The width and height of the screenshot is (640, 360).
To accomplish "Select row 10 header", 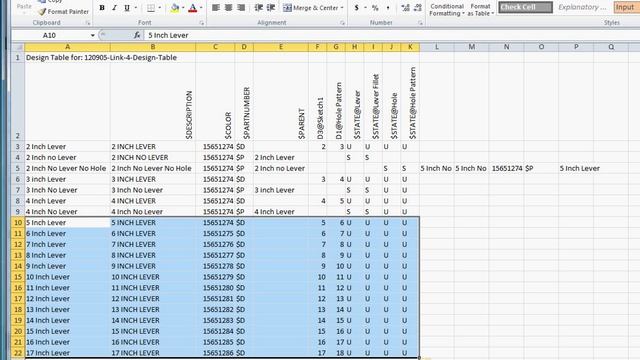I will [18, 223].
